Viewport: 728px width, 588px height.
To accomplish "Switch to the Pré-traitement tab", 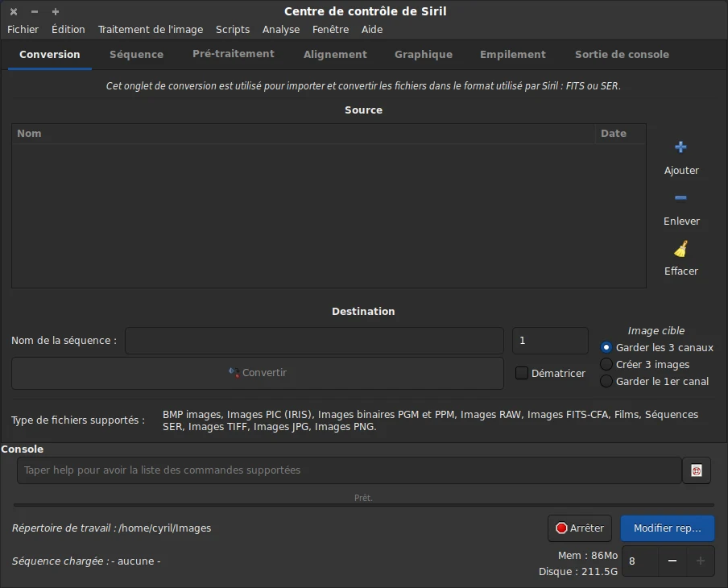I will pos(234,54).
